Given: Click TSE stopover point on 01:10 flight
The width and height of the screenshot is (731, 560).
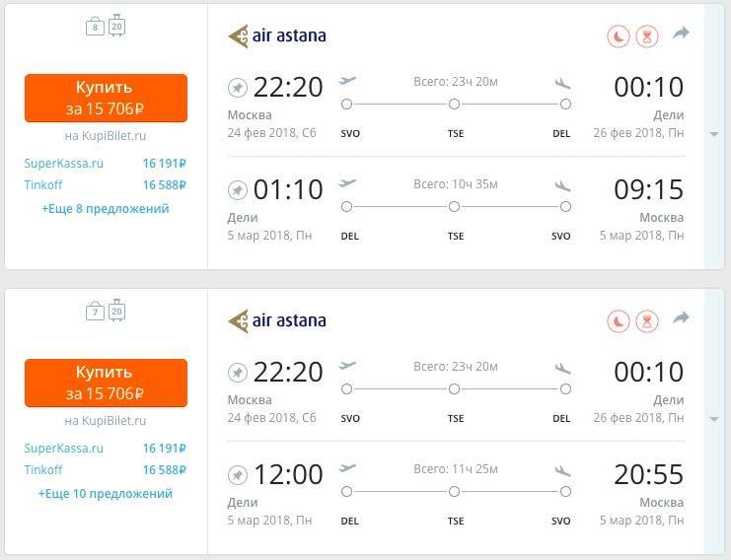Looking at the screenshot, I should tap(454, 206).
